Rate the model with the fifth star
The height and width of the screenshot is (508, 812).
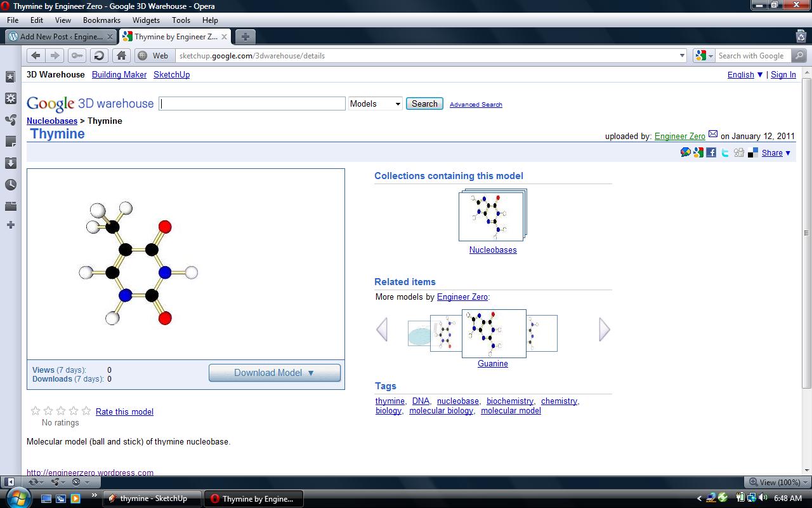coord(86,411)
